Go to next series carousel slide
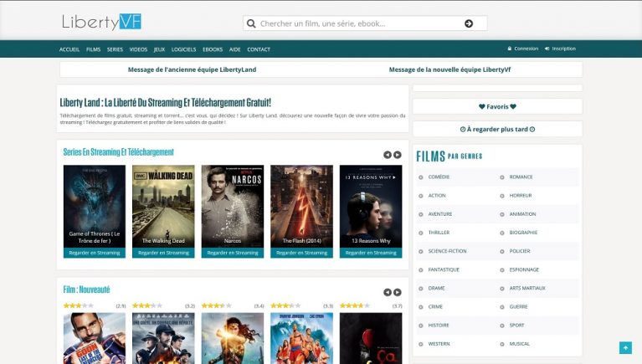This screenshot has height=364, width=642. [x=398, y=155]
